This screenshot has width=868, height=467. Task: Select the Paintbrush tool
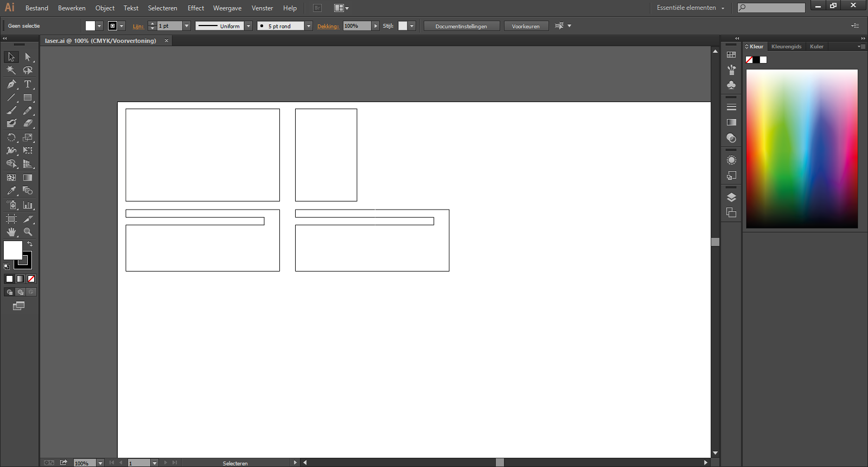[x=11, y=110]
